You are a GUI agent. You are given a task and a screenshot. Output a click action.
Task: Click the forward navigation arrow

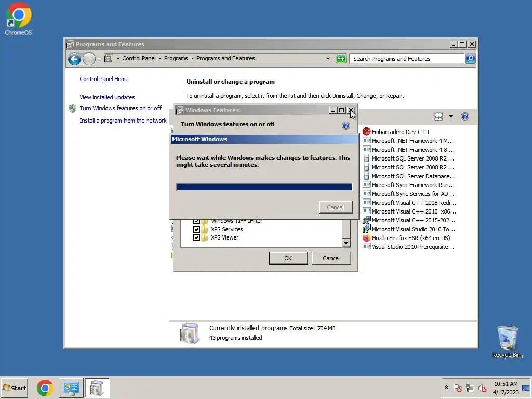(89, 59)
